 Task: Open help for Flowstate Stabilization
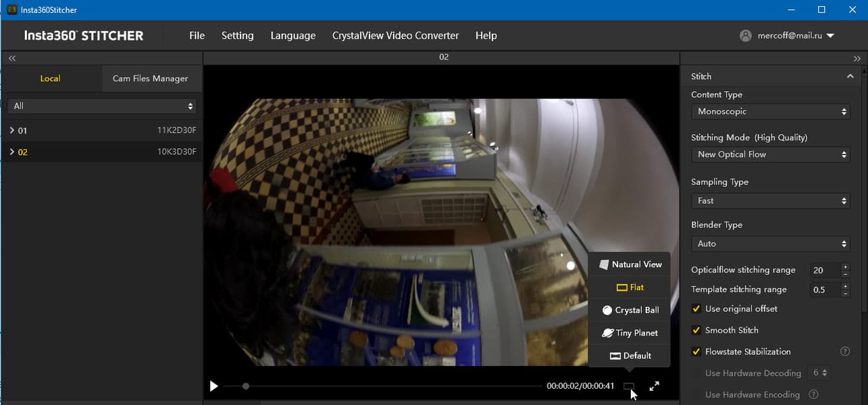(844, 352)
